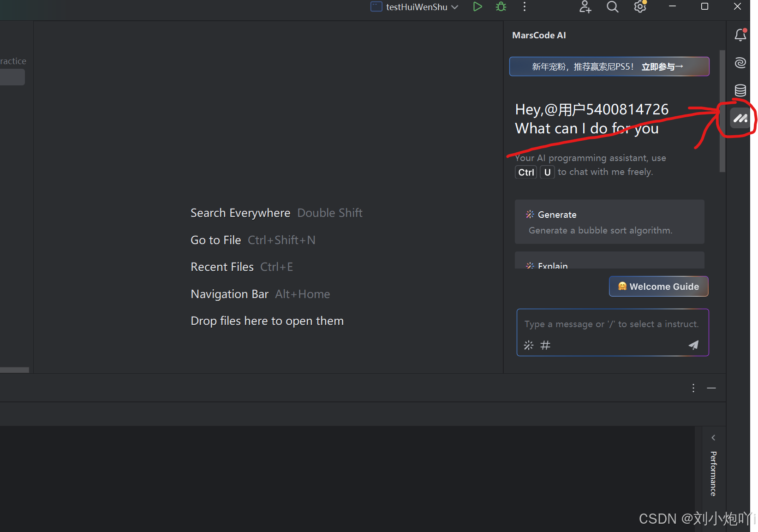Image resolution: width=758 pixels, height=532 pixels.
Task: Click the Search Everywhere hint text
Action: tap(240, 213)
